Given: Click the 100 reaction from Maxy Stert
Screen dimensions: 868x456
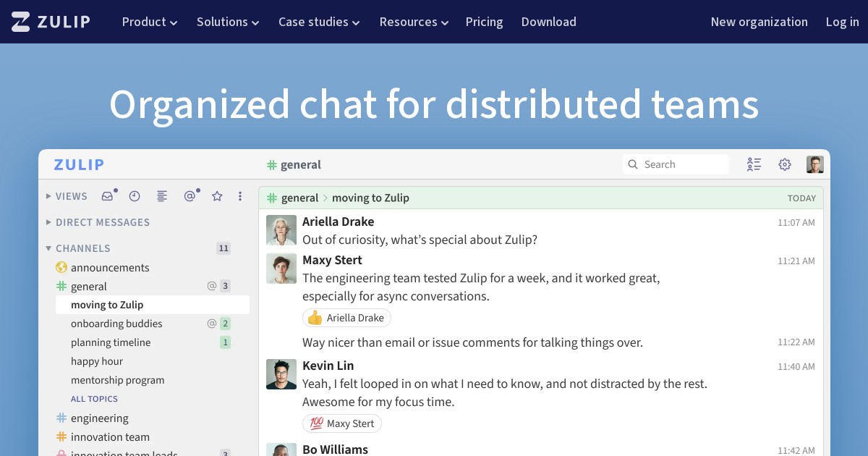Looking at the screenshot, I should [x=342, y=423].
